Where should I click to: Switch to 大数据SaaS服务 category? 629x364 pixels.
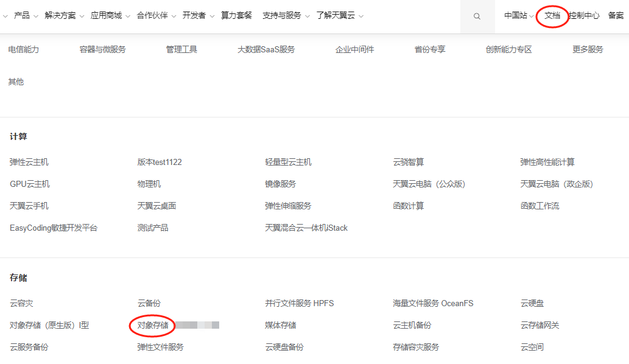pos(266,49)
